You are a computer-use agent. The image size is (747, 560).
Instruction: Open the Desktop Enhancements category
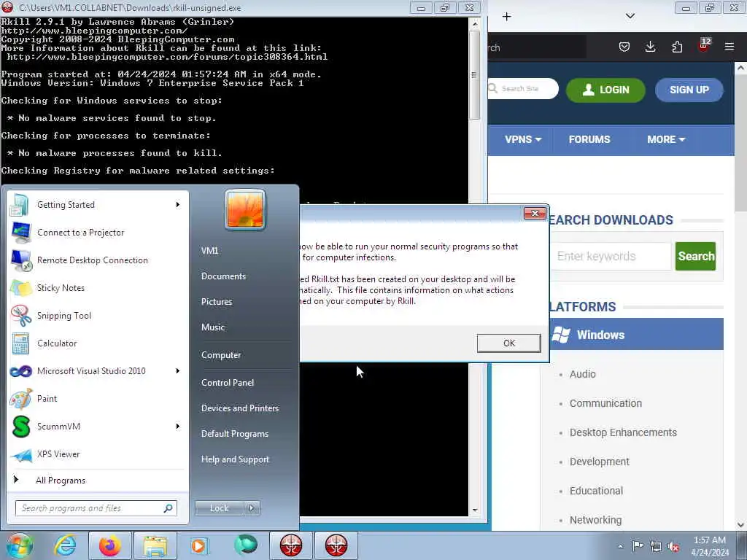coord(623,432)
